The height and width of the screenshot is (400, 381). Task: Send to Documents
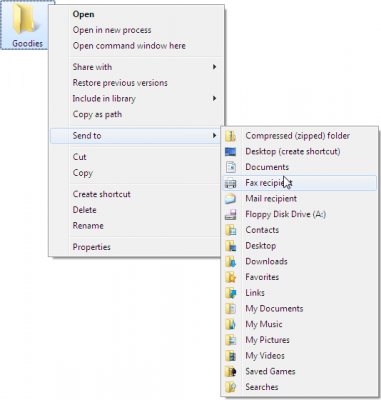[299, 167]
